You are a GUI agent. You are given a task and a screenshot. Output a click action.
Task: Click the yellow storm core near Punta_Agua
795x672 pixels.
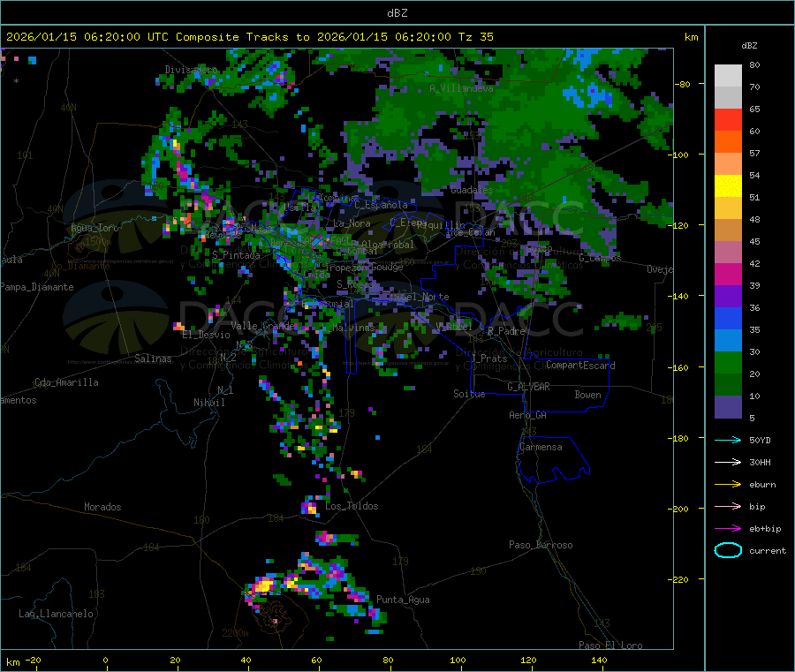click(x=263, y=585)
